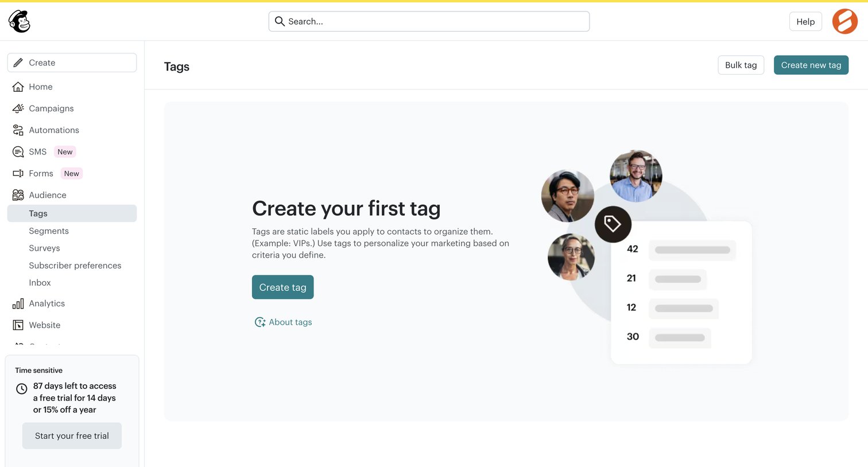Click the teal Create tag button
The height and width of the screenshot is (467, 868).
(282, 287)
